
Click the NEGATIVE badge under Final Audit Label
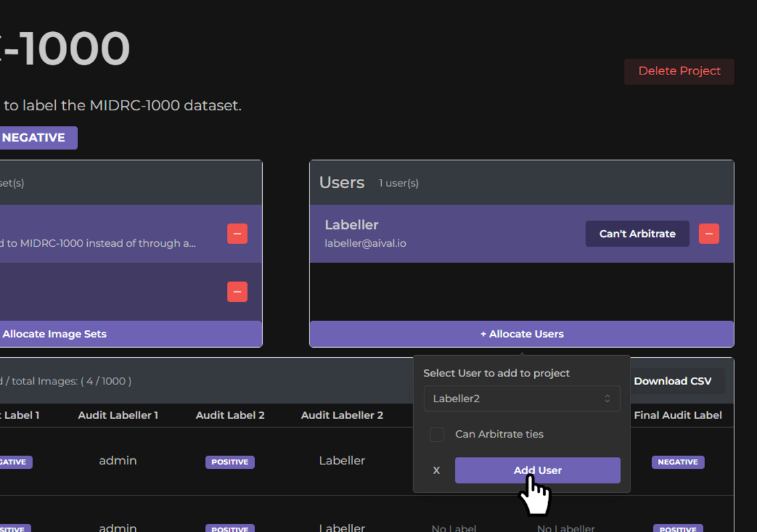click(x=677, y=462)
